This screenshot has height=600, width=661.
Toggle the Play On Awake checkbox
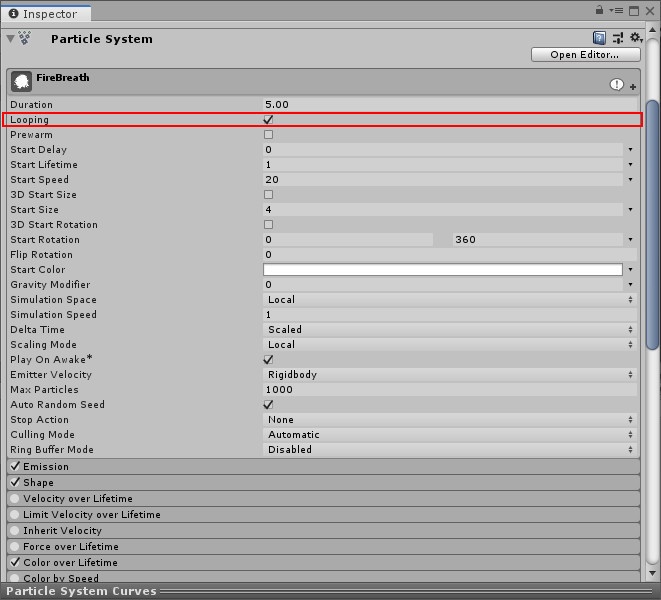point(268,360)
